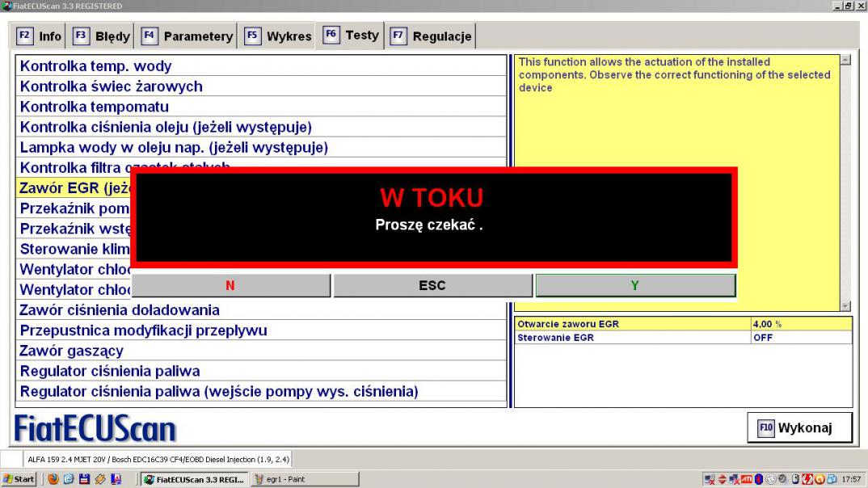Select the Testy tab

point(351,36)
